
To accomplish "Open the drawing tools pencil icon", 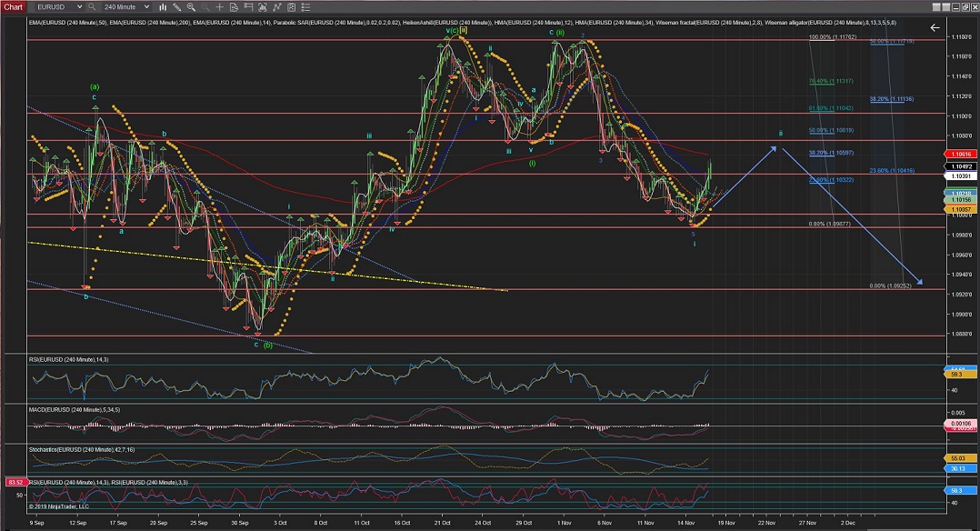I will click(x=176, y=7).
